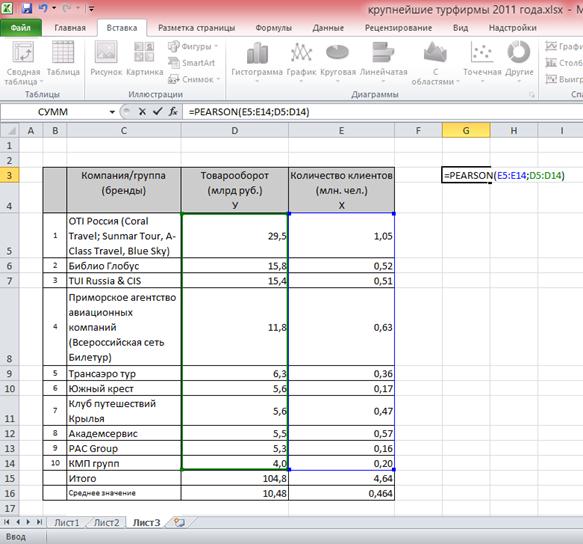Expand the Name Box dropdown arrow
This screenshot has height=544, width=583.
coord(112,112)
